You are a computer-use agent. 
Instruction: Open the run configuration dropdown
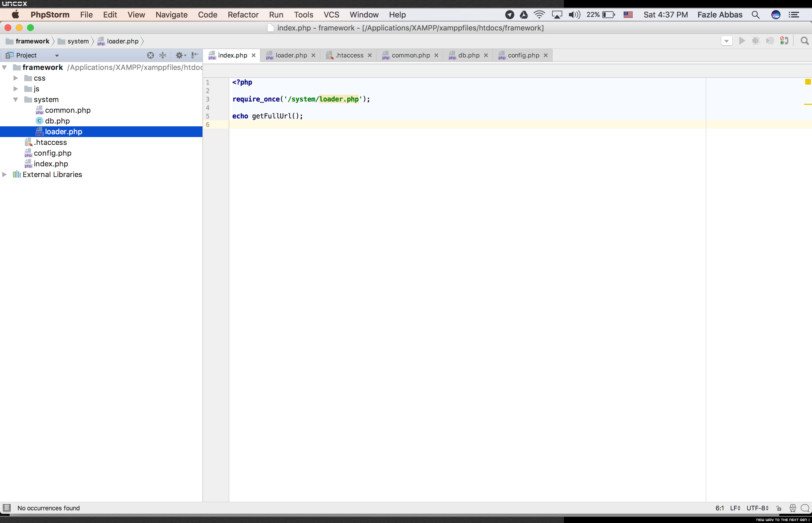click(x=726, y=41)
